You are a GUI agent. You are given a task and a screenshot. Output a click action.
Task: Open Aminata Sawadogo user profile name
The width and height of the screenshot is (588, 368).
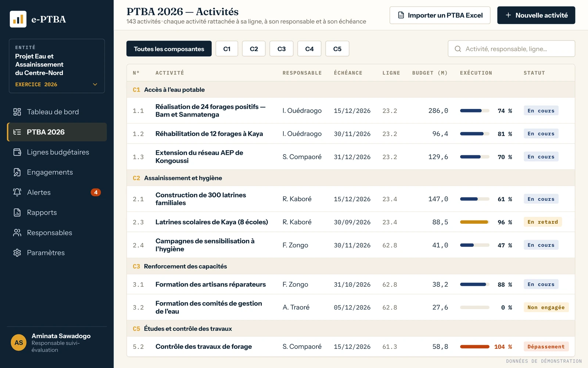[61, 336]
